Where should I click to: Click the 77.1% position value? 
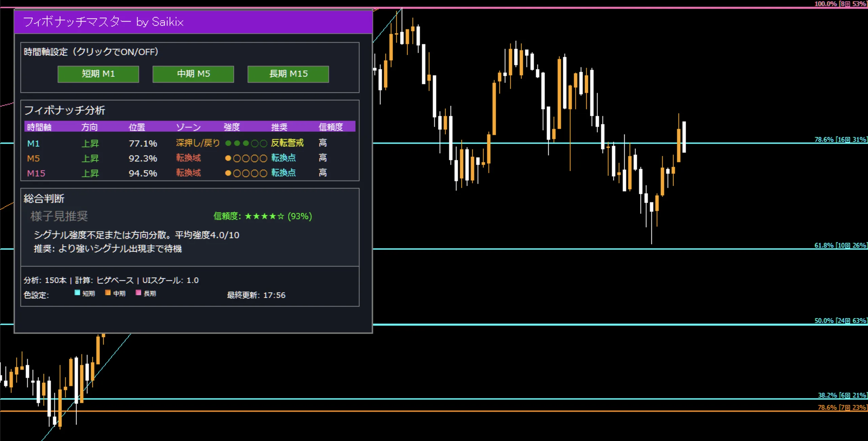(x=143, y=143)
